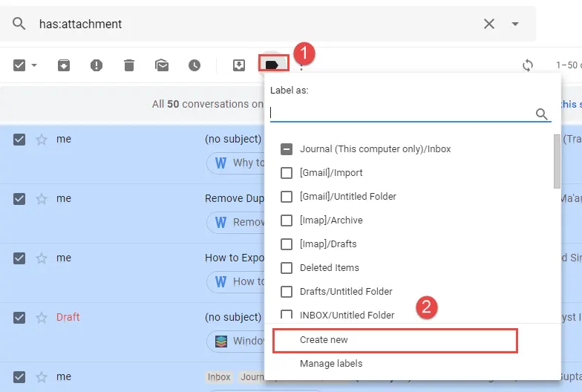Viewport: 582px width, 392px height.
Task: Click the Move to icon
Action: point(239,65)
